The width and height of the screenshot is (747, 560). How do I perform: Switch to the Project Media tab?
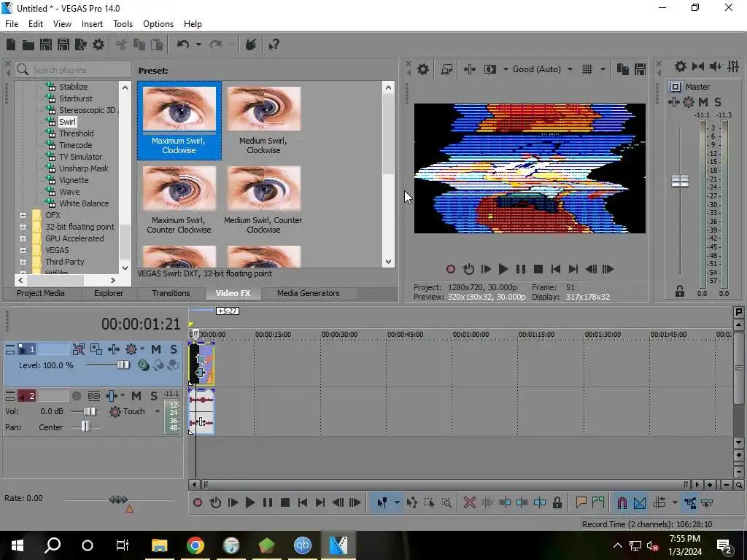pos(41,293)
